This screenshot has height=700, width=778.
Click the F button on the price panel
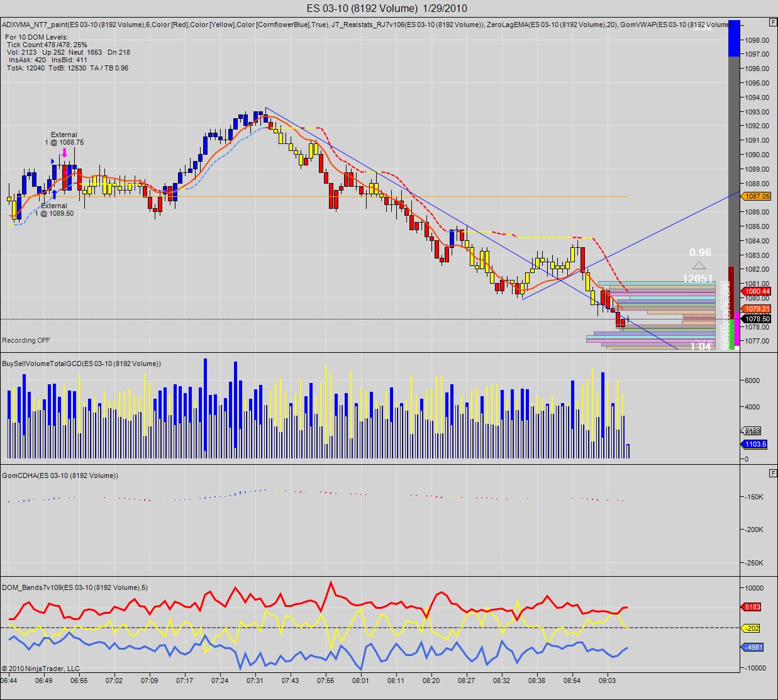click(772, 22)
